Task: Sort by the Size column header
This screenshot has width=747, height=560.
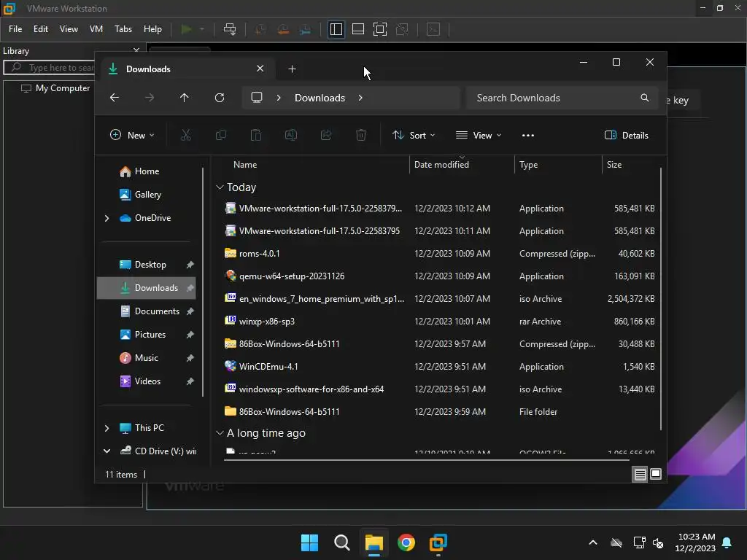Action: coord(614,165)
